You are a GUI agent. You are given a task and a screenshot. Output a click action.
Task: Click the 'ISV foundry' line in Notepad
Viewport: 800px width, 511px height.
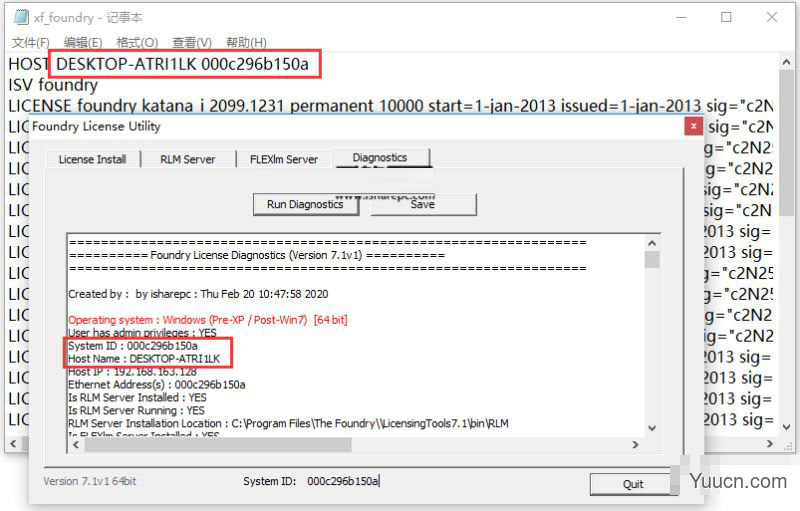click(53, 85)
